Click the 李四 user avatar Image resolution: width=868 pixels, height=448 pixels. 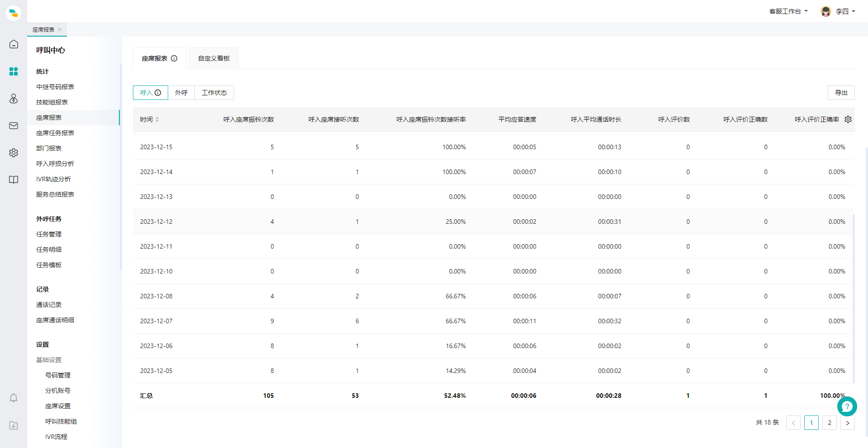pos(826,11)
